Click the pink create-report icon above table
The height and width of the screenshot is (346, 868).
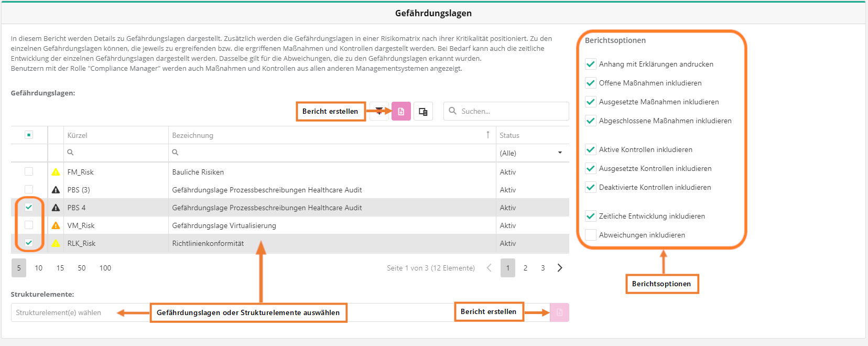[401, 111]
